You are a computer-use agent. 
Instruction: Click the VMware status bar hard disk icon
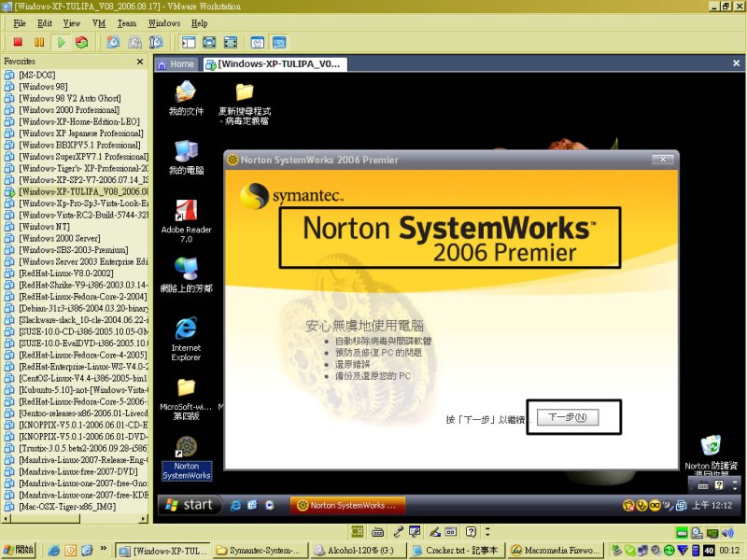coord(682,533)
